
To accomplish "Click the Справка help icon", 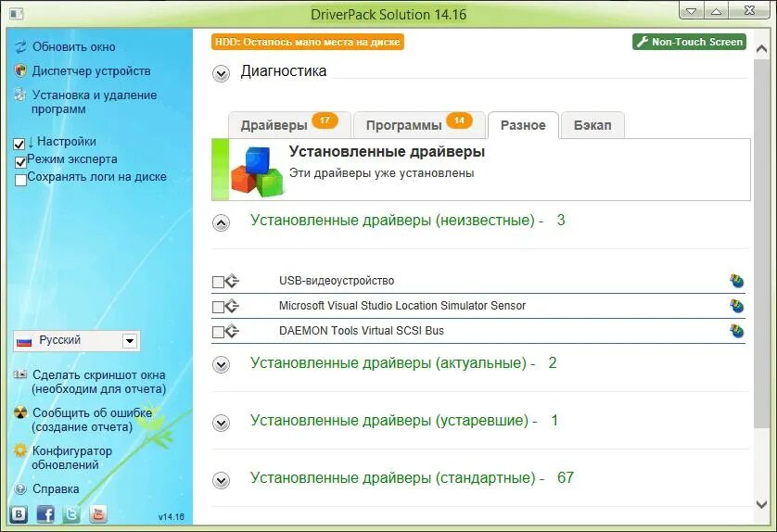I will click(x=20, y=489).
